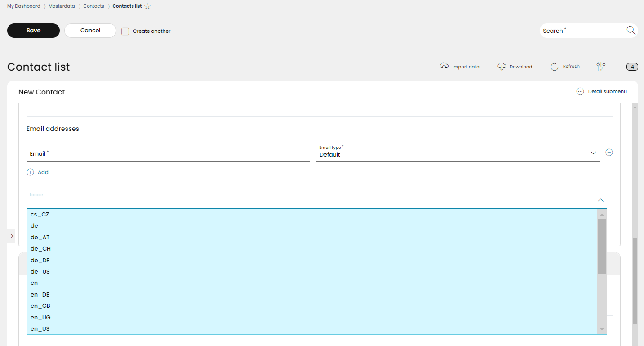The width and height of the screenshot is (644, 346).
Task: Click the Import data cloud icon
Action: coord(444,67)
